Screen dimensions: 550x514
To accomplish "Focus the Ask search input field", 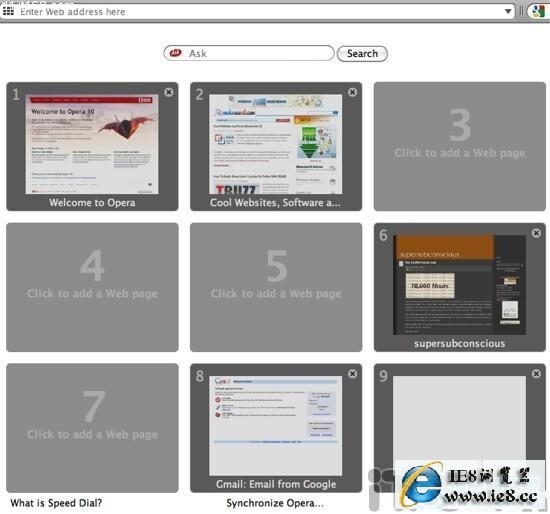I will 249,53.
